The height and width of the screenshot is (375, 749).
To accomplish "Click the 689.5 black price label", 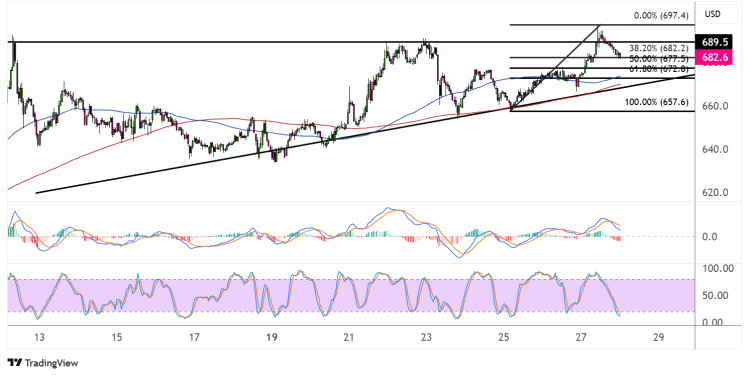I will (715, 43).
